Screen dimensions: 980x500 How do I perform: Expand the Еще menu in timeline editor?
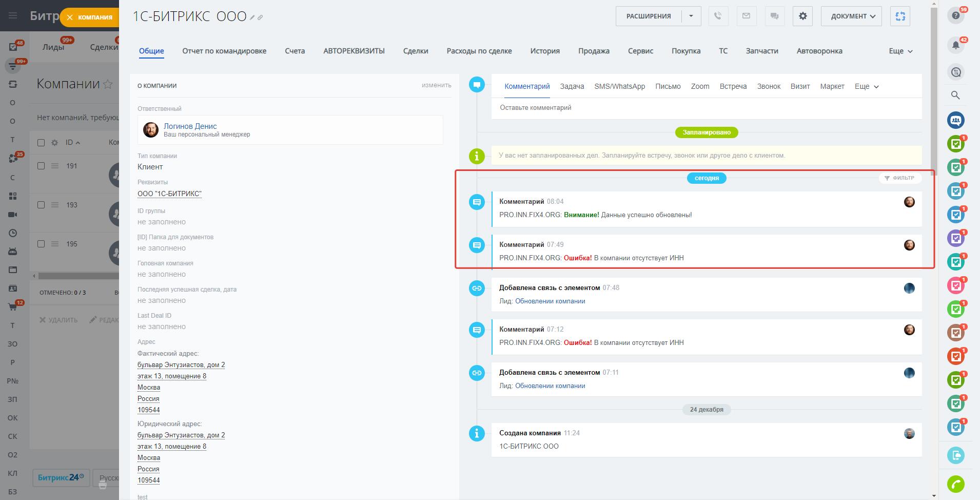click(867, 86)
